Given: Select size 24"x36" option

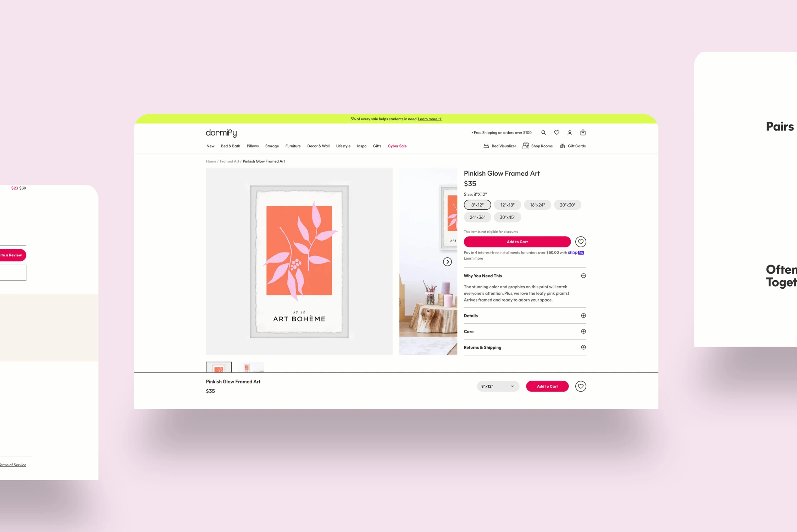Looking at the screenshot, I should point(477,217).
